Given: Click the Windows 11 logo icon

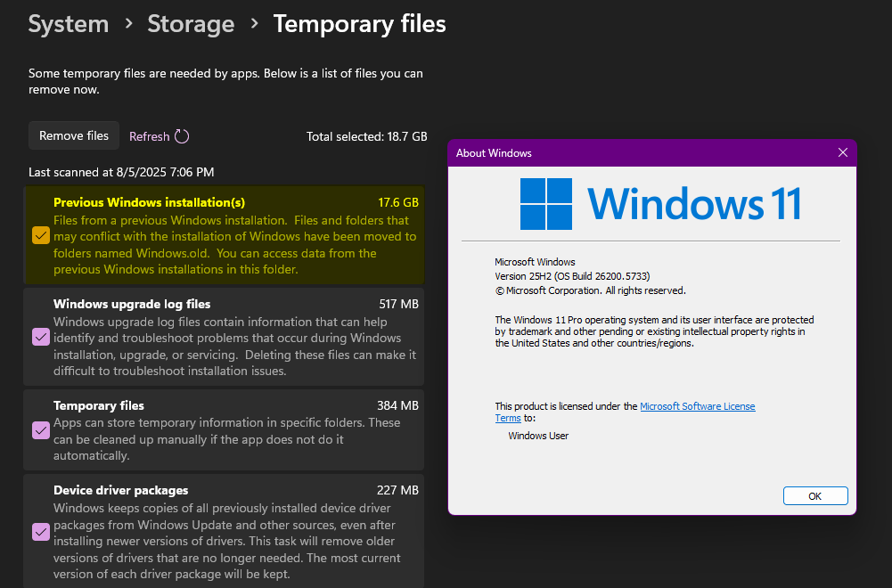Looking at the screenshot, I should pyautogui.click(x=546, y=204).
